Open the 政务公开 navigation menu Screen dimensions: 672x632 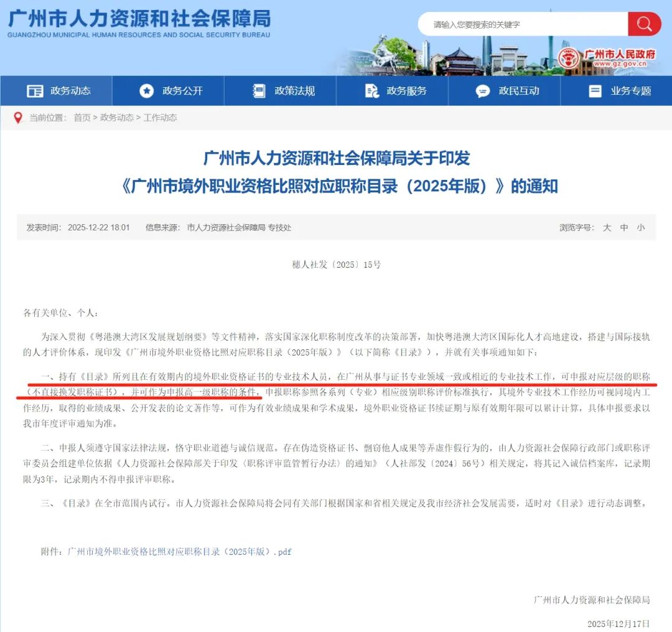(182, 91)
